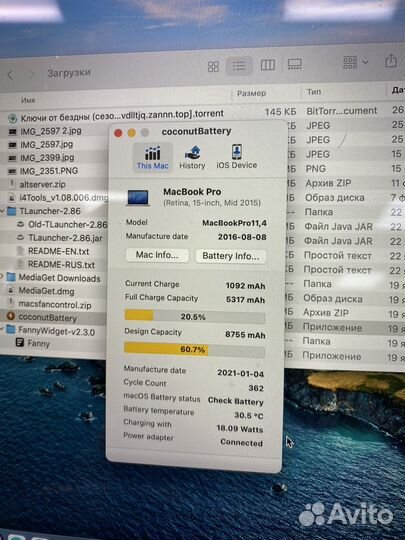405x540 pixels.
Task: Sort by Тип column header
Action: [x=314, y=92]
